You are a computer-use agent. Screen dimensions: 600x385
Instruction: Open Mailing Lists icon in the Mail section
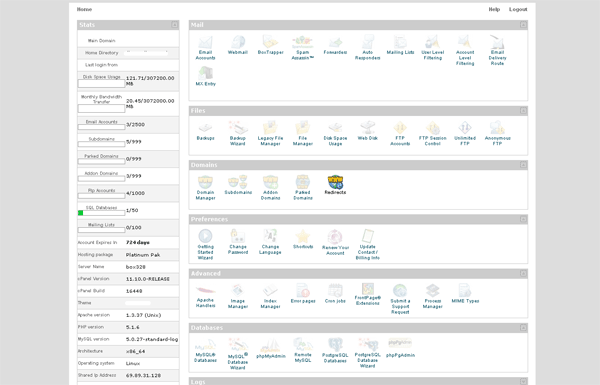tap(400, 45)
